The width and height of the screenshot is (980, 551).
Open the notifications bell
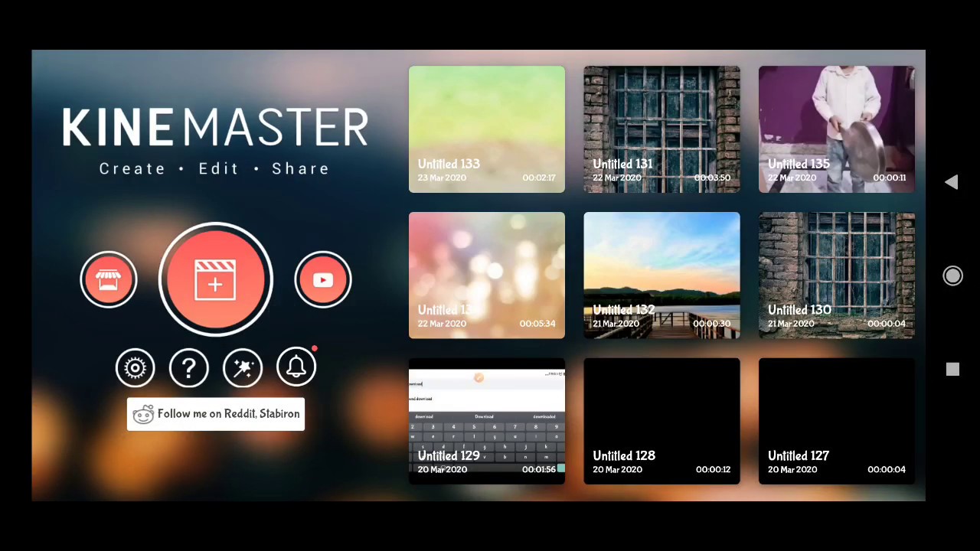pyautogui.click(x=296, y=368)
